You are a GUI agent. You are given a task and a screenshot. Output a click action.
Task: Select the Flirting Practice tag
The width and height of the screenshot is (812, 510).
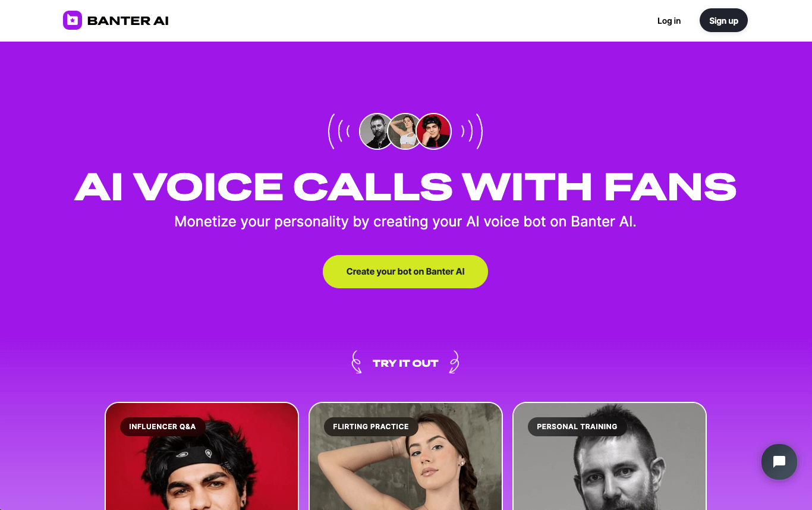pos(371,427)
